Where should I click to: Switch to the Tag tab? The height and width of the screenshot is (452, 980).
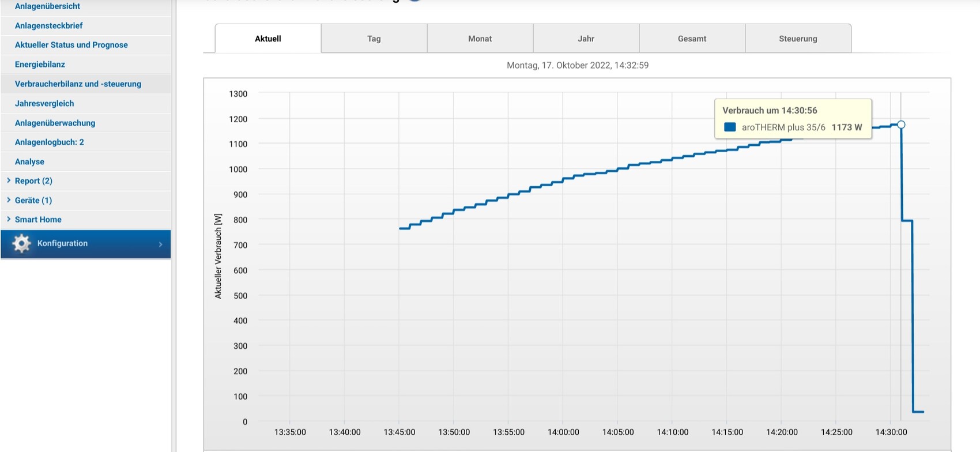tap(374, 39)
